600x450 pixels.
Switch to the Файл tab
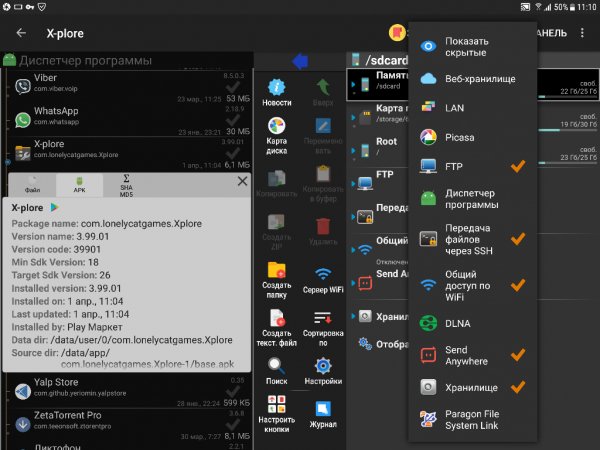pos(33,185)
